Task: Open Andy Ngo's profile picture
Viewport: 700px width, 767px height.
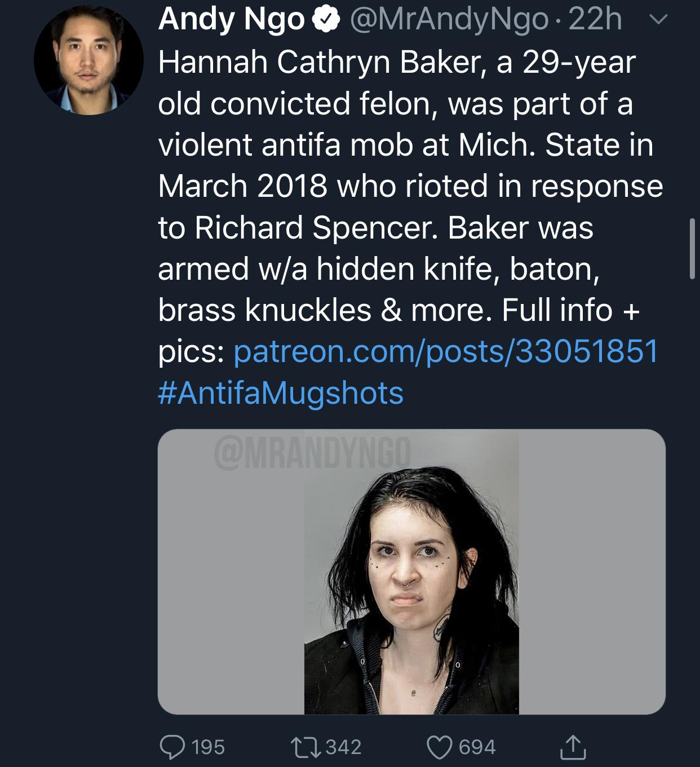Action: point(88,61)
